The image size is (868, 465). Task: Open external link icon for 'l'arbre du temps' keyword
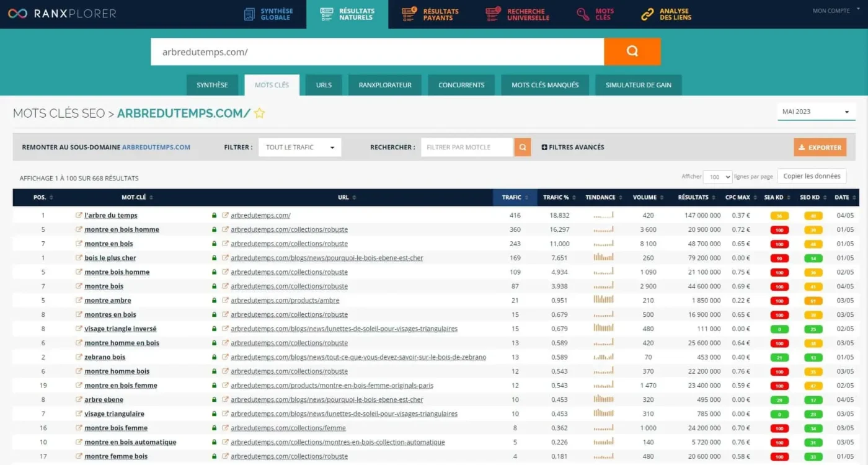pos(79,215)
